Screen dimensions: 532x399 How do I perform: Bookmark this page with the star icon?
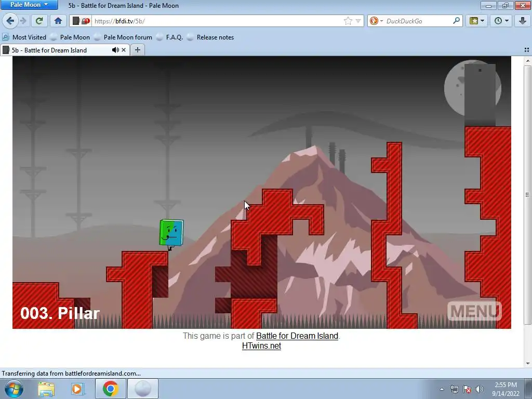[348, 21]
